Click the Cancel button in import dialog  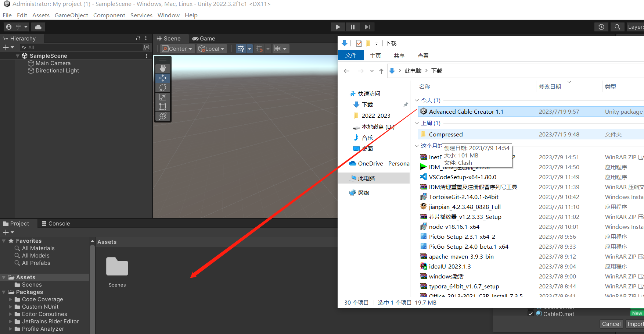pos(611,324)
